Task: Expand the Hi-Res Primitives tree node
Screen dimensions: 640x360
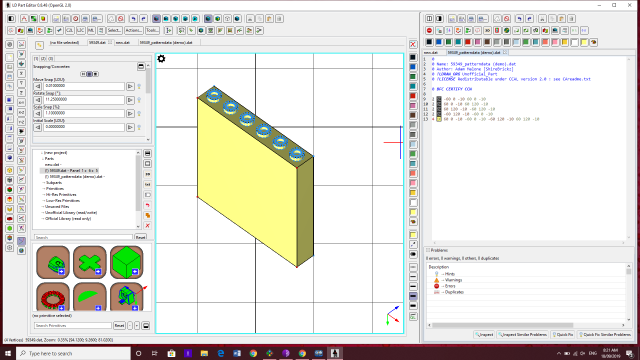Action: coord(43,195)
